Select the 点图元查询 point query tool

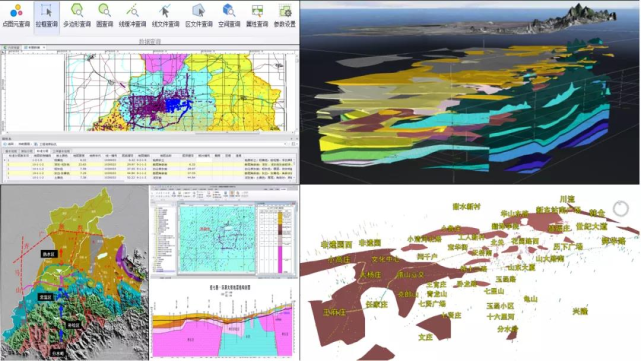coord(16,16)
